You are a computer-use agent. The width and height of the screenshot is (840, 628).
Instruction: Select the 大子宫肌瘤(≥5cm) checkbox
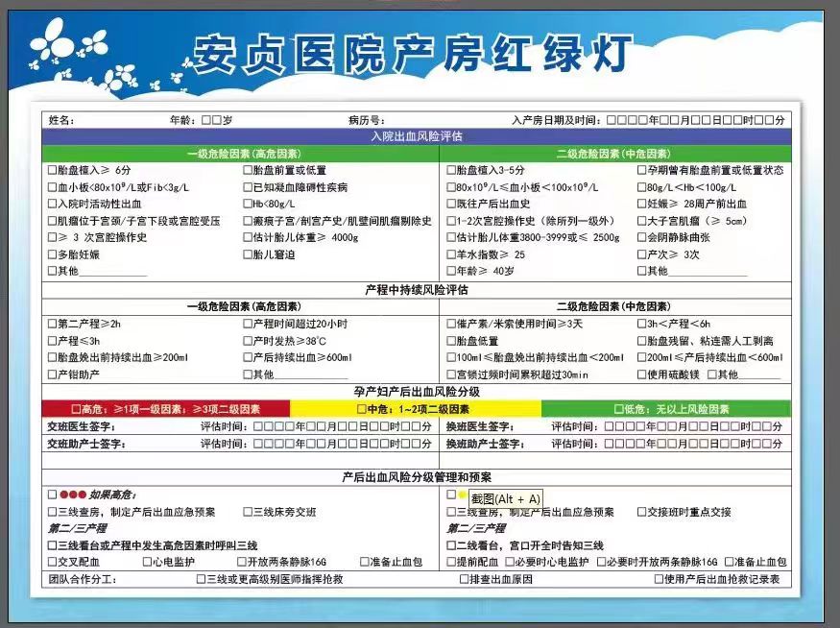tap(642, 221)
